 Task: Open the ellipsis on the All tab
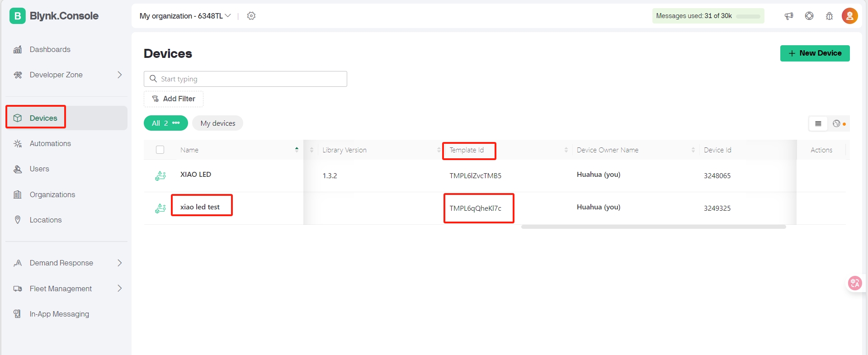click(x=176, y=123)
